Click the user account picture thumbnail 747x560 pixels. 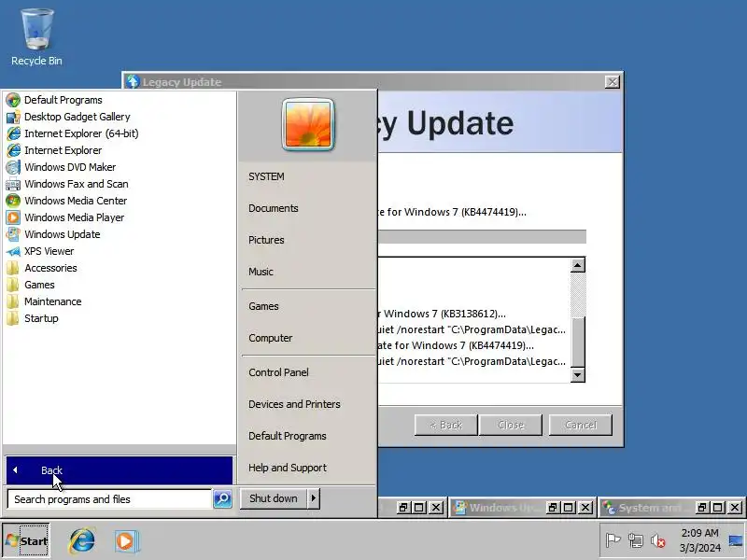[x=308, y=125]
